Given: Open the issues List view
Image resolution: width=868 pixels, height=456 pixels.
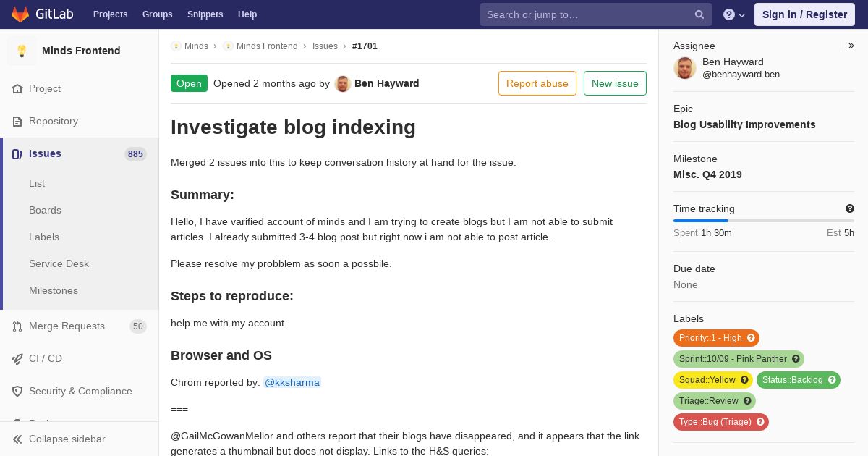Looking at the screenshot, I should pyautogui.click(x=37, y=183).
